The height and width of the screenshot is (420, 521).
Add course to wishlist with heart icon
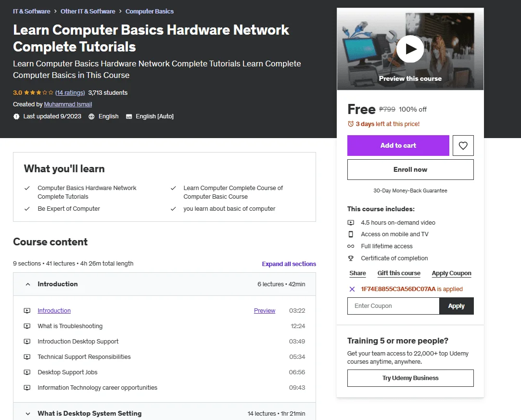point(463,146)
